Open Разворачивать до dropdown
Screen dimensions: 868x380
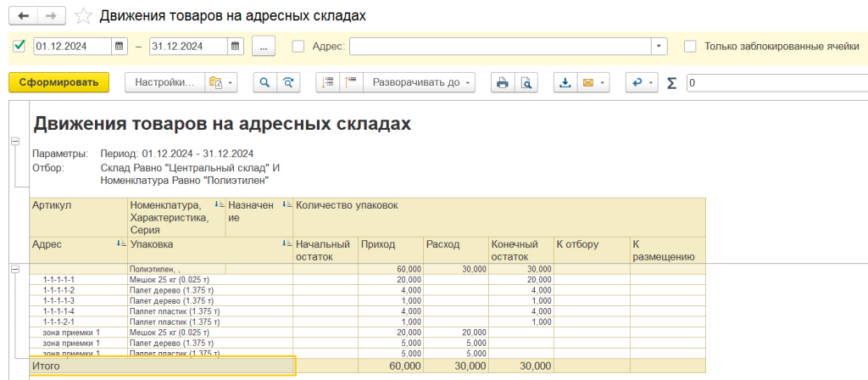coord(420,82)
